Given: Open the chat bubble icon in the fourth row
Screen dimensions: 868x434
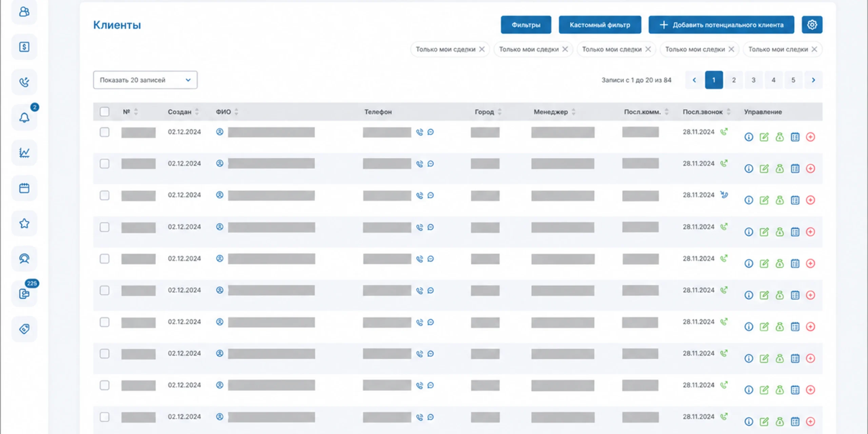Looking at the screenshot, I should [431, 227].
